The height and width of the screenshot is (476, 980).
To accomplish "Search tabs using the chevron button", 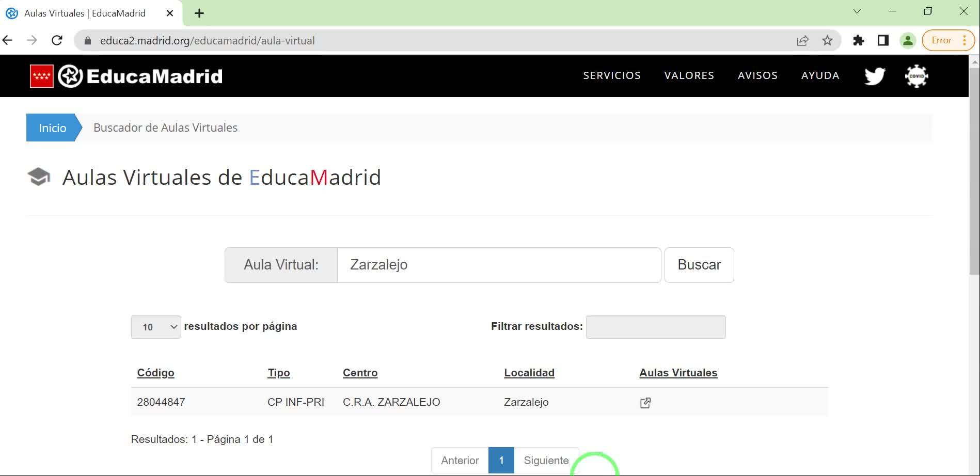I will tap(857, 11).
